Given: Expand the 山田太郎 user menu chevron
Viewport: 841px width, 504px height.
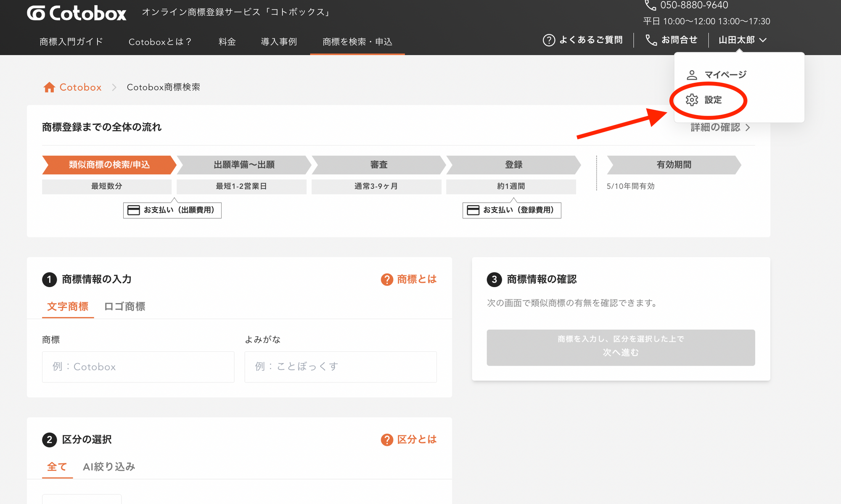Looking at the screenshot, I should tap(763, 40).
